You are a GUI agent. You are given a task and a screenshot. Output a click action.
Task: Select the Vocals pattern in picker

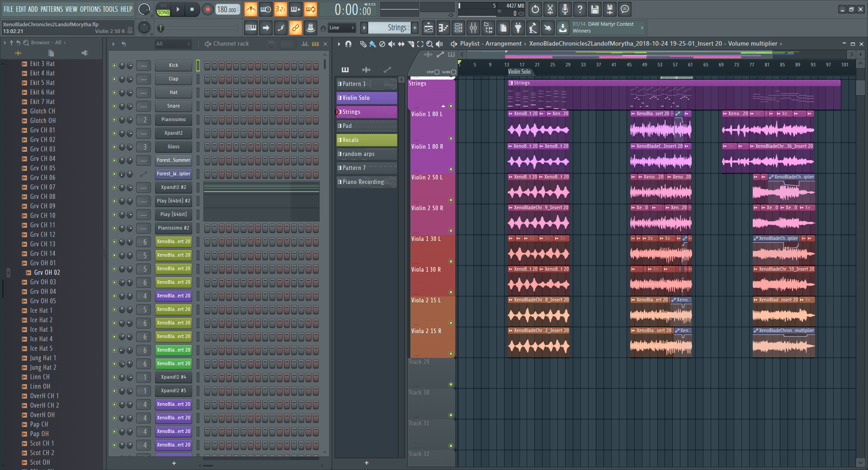point(366,140)
